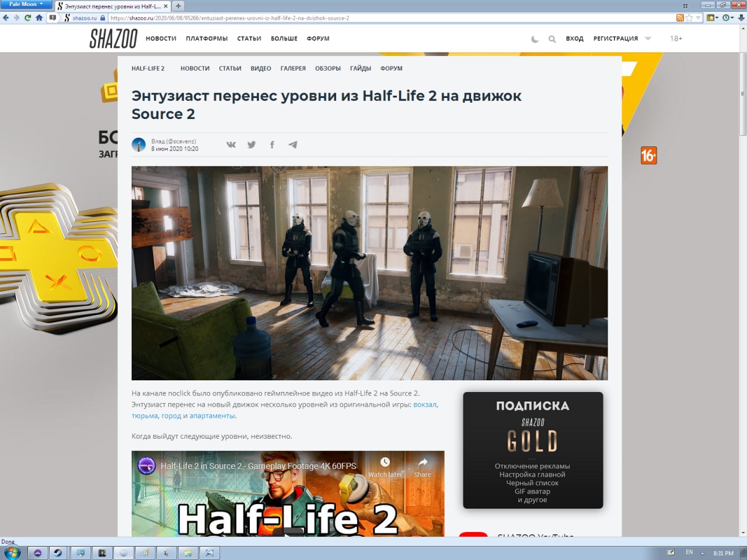Follow the город link
Viewport: 747px width, 560px height.
pyautogui.click(x=171, y=416)
